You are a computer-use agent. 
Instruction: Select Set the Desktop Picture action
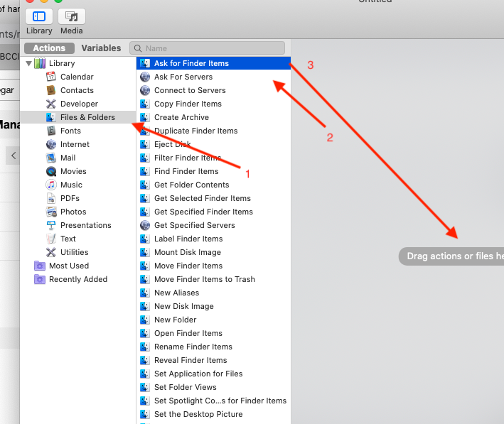click(198, 414)
